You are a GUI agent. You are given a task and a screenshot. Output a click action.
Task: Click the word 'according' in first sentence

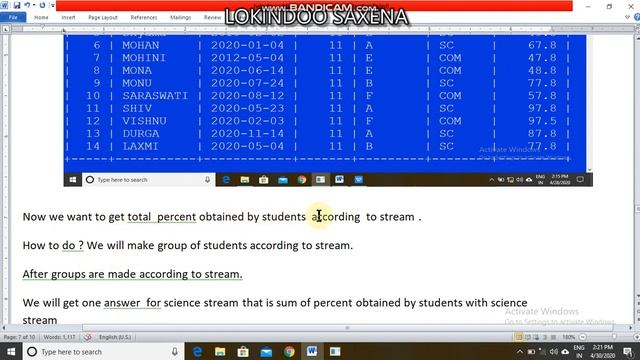(x=336, y=217)
